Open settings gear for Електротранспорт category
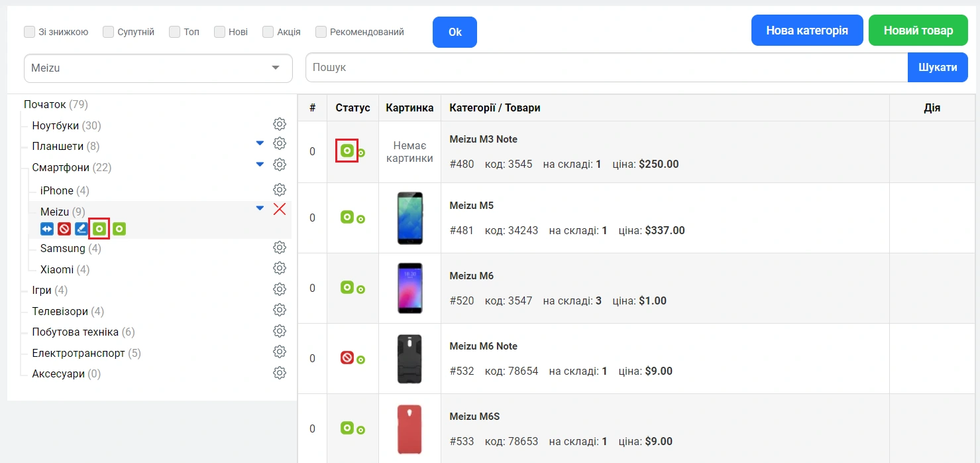The height and width of the screenshot is (463, 980). coord(280,352)
